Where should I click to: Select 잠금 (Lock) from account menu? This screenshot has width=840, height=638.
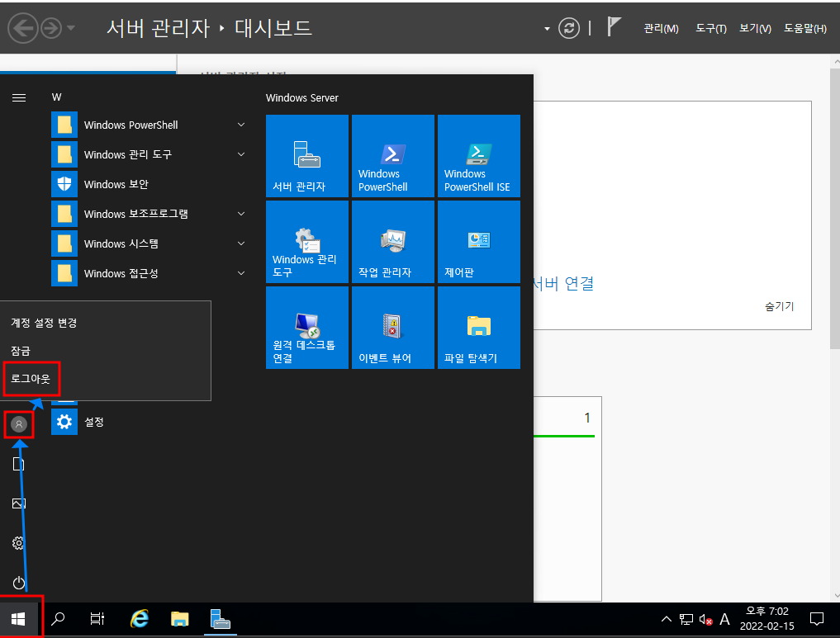pos(21,351)
